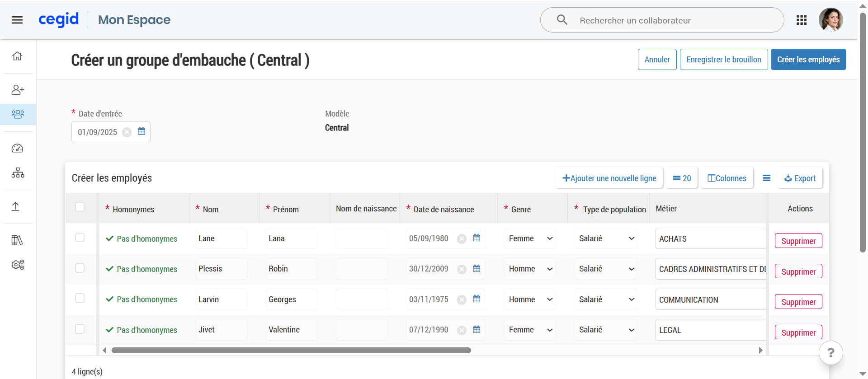Click the add employee sidebar icon
This screenshot has width=868, height=379.
(18, 90)
